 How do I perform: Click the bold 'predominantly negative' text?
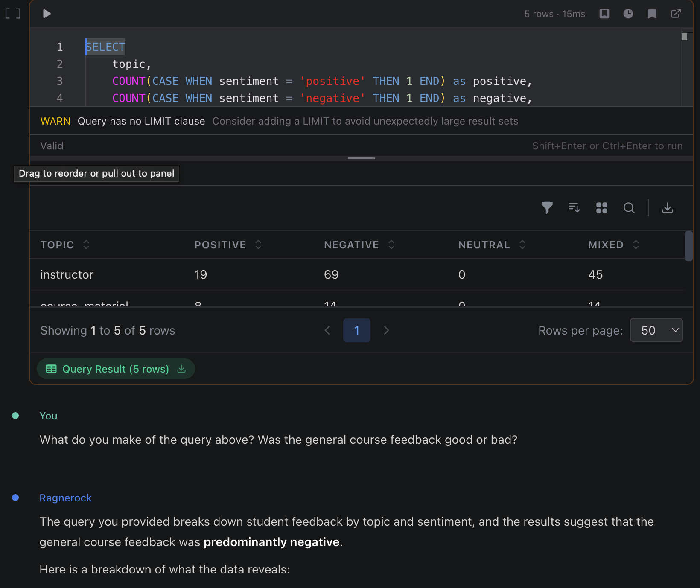click(x=271, y=542)
